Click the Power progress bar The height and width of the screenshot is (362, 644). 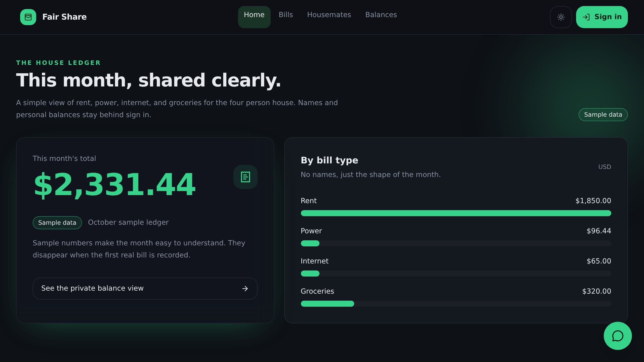456,243
